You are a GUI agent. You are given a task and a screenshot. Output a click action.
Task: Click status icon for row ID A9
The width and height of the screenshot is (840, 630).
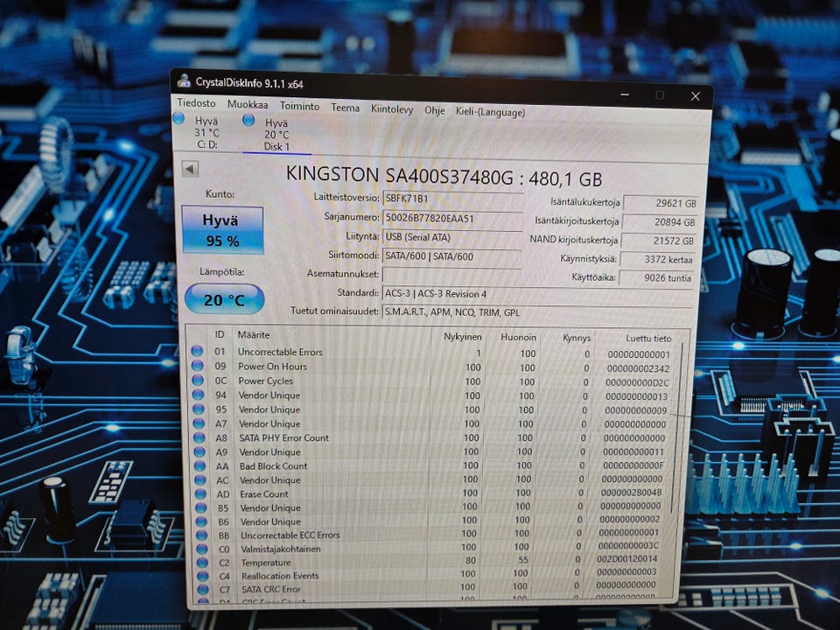[x=199, y=451]
